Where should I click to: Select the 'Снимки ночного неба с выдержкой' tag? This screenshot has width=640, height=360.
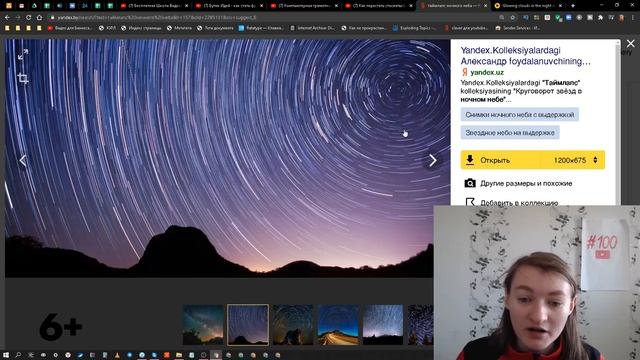[520, 115]
